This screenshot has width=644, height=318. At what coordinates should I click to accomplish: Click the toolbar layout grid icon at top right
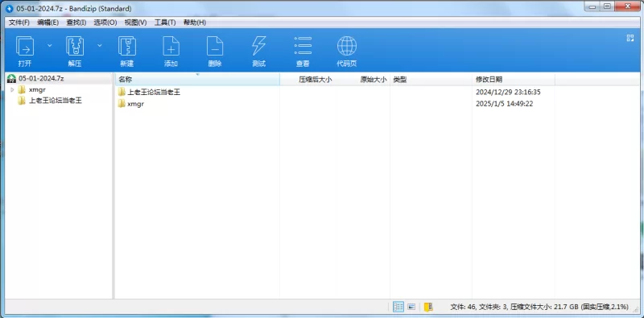pos(630,38)
